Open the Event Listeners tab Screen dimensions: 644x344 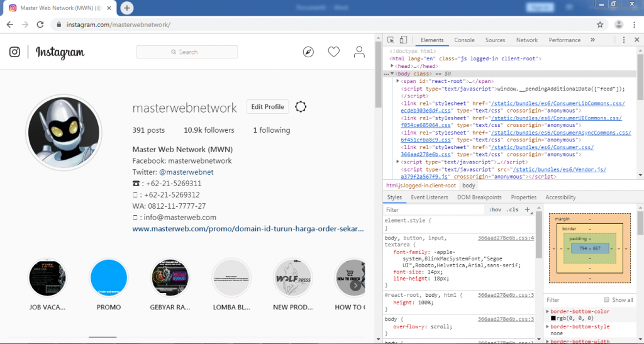(429, 197)
